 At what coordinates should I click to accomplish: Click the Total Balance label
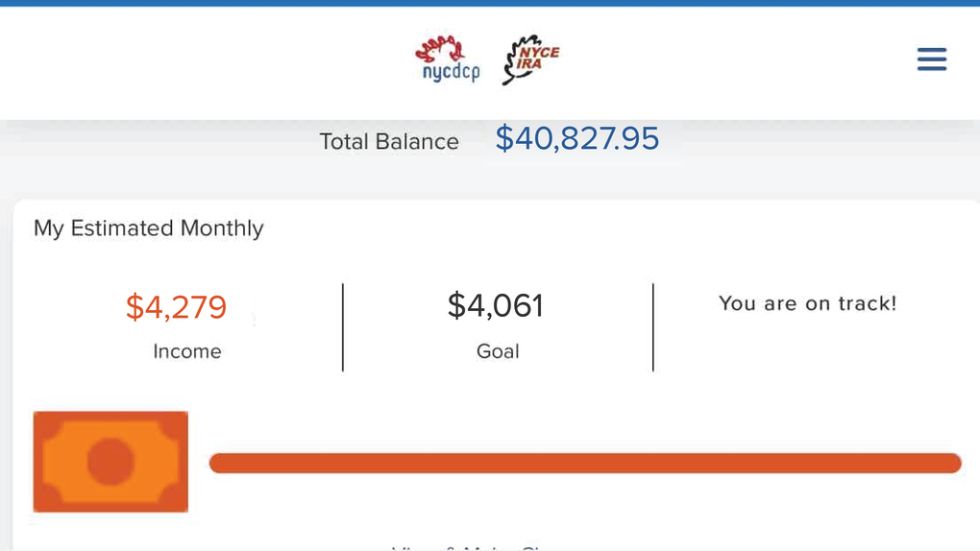point(389,142)
